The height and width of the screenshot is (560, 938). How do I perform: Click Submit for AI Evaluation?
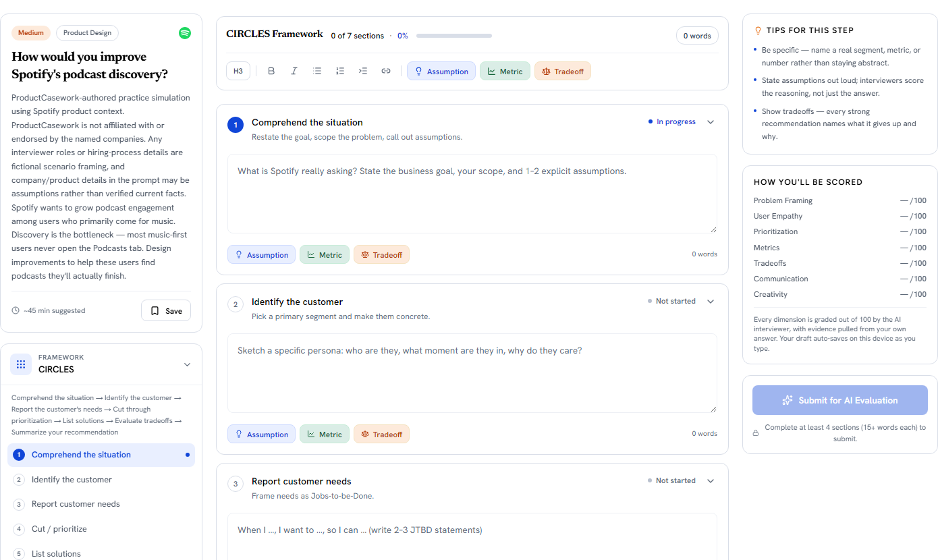pyautogui.click(x=840, y=400)
